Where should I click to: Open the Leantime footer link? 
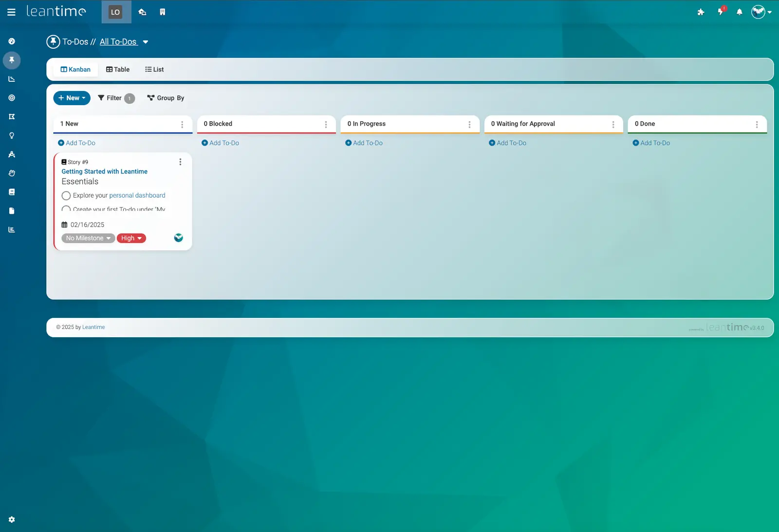tap(93, 327)
